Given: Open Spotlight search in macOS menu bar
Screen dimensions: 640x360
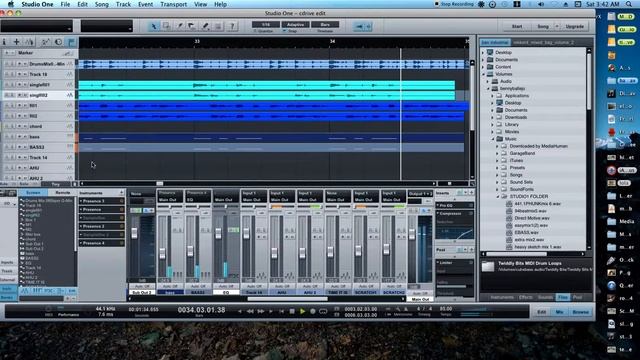Looking at the screenshot, I should click(x=629, y=4).
